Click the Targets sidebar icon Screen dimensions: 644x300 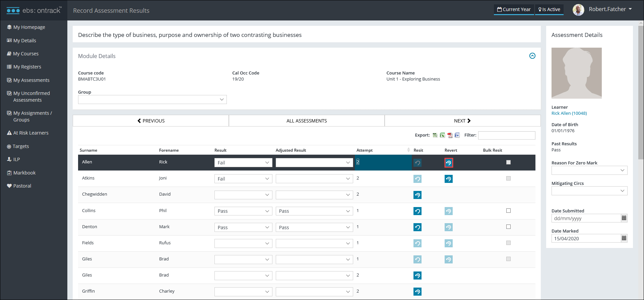click(9, 147)
